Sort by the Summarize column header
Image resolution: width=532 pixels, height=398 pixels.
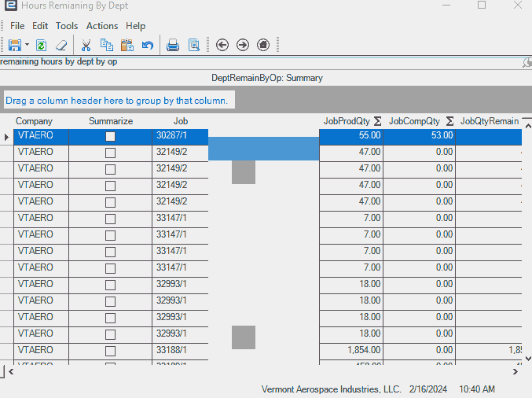click(x=111, y=121)
